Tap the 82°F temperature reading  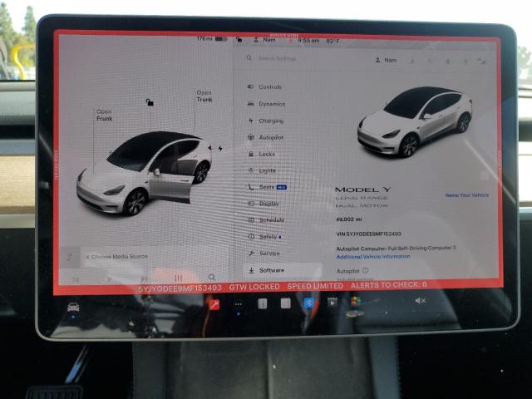coord(332,41)
